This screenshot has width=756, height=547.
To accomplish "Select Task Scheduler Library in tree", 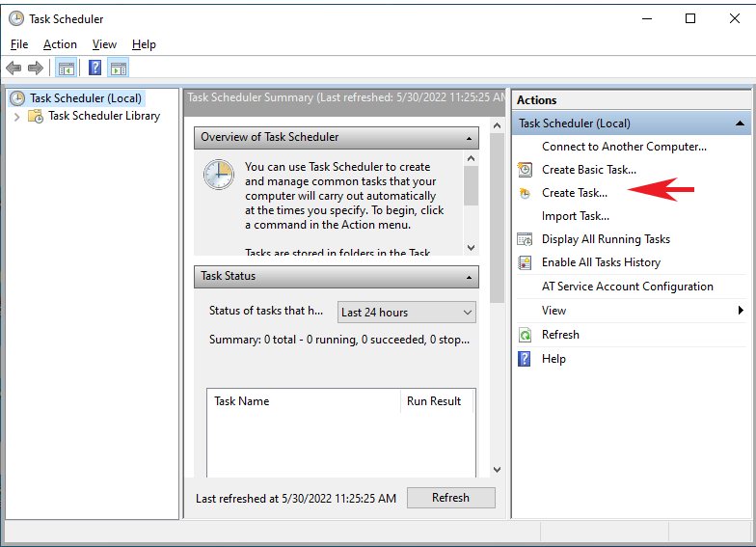I will (x=104, y=116).
